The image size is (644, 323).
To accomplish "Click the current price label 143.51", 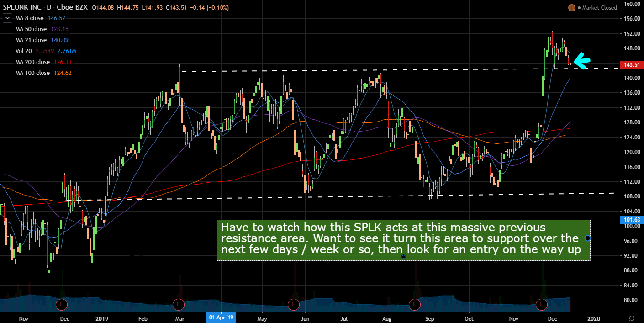I will click(x=632, y=65).
